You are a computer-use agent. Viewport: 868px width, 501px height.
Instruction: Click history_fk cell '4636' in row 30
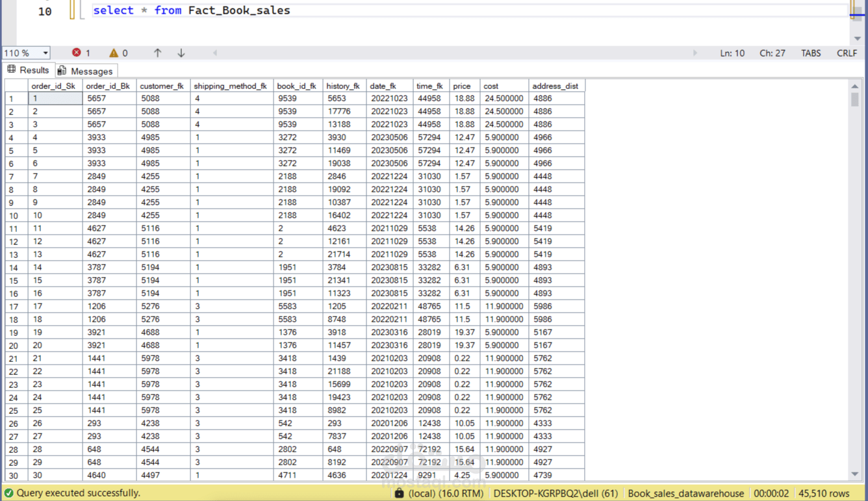coord(344,476)
